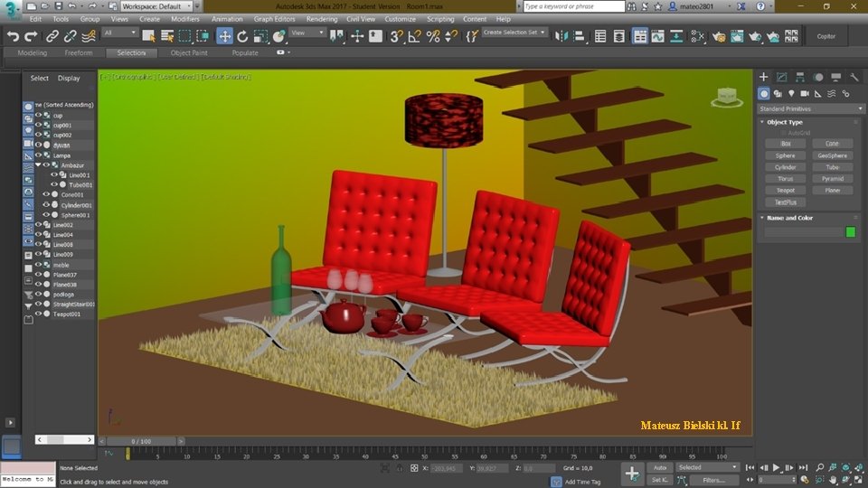Click the green object color swatch
The width and height of the screenshot is (868, 488).
pos(851,232)
